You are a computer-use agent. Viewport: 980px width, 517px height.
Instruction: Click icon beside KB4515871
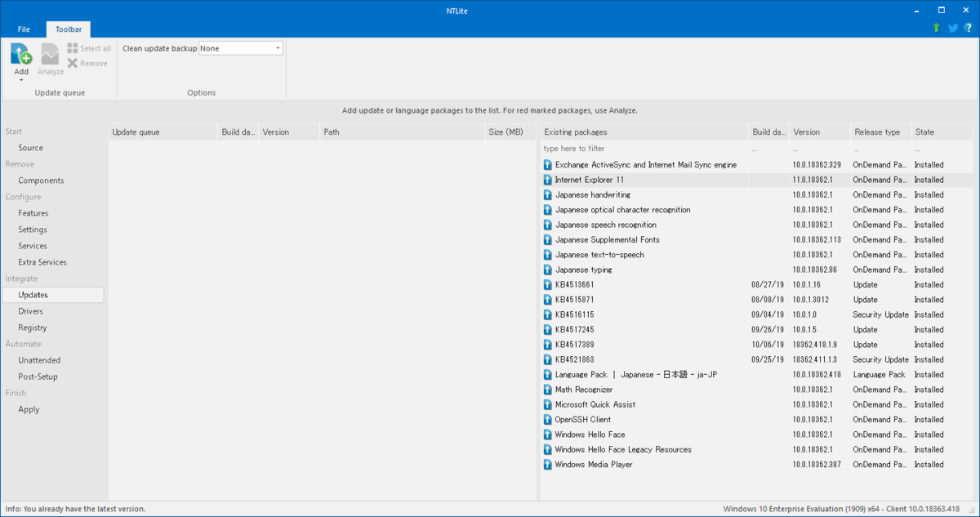coord(548,300)
